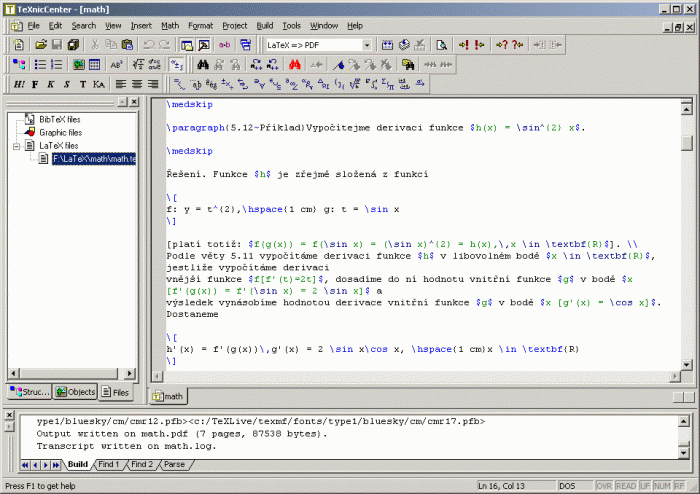
Task: Insert picture icon in LaTeX toolbar
Action: (x=79, y=65)
